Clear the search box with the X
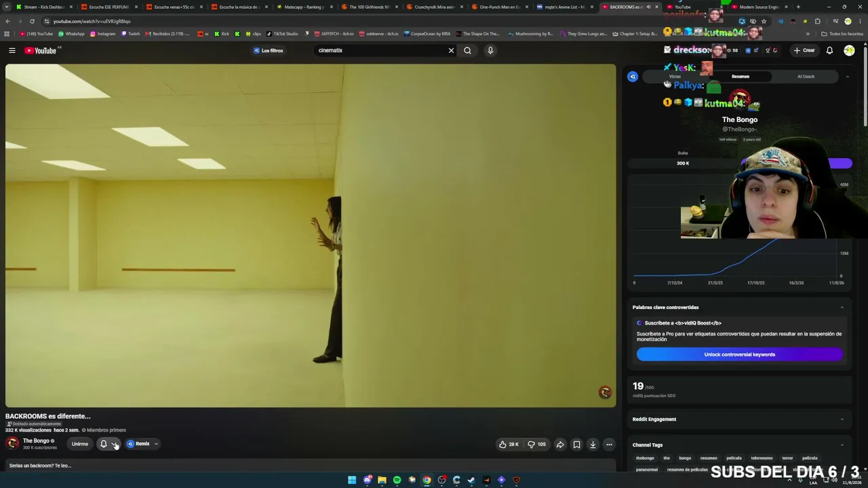868x488 pixels. [451, 50]
